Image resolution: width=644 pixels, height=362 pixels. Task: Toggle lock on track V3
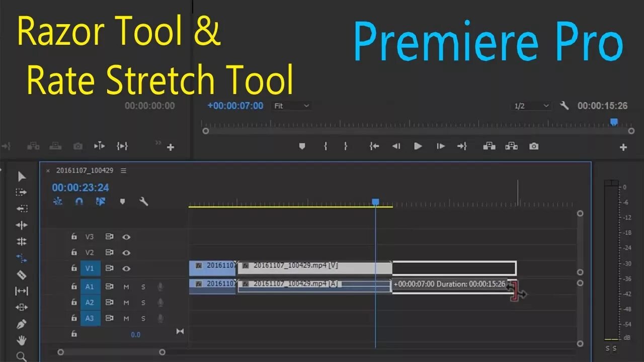[x=74, y=237]
